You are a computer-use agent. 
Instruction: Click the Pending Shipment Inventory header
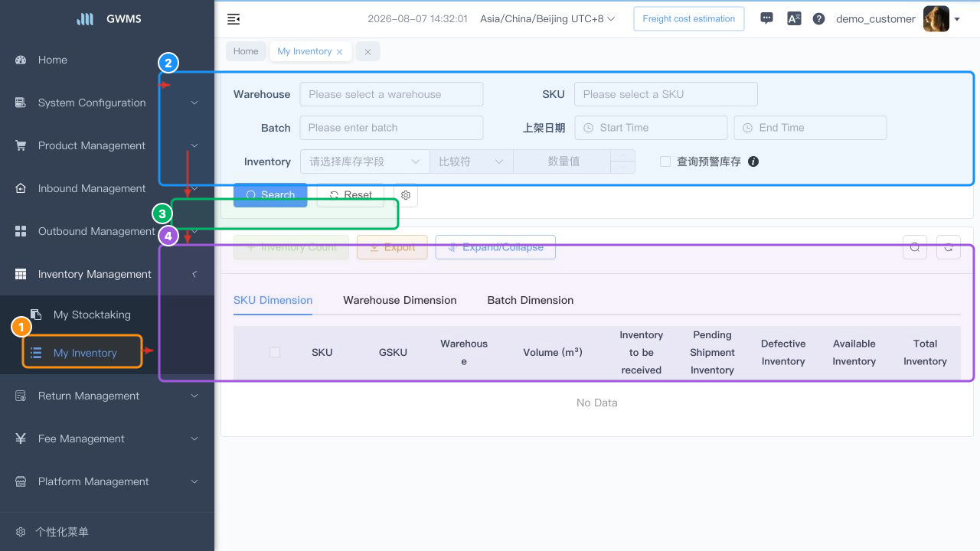(x=712, y=352)
